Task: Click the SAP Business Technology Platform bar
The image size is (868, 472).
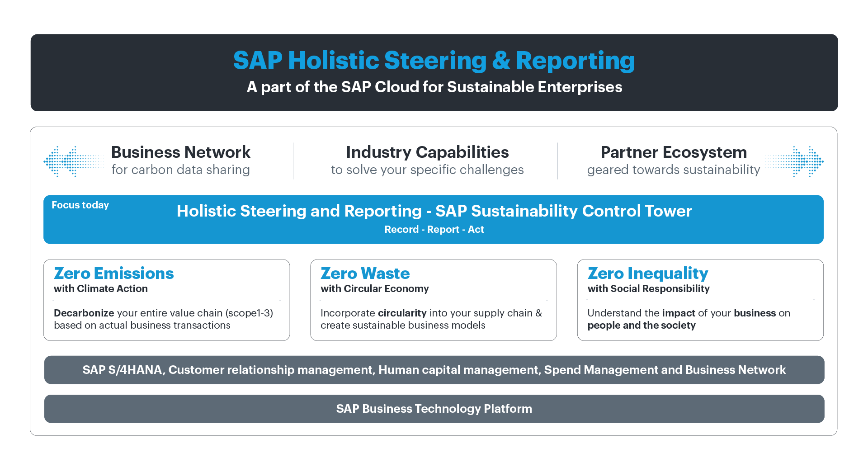Action: click(x=434, y=409)
